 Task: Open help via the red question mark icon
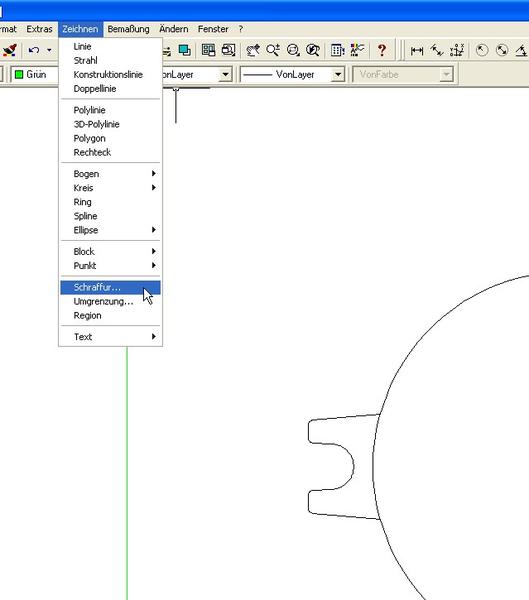[x=382, y=50]
